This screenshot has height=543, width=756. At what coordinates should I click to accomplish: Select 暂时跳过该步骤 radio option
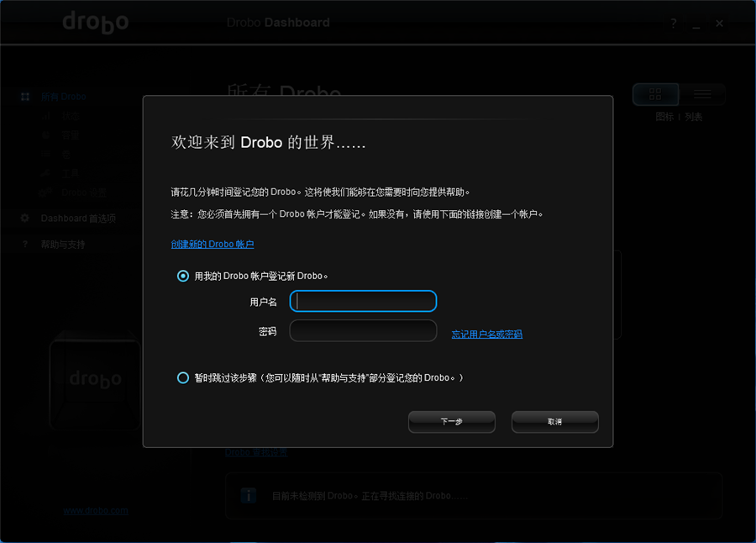pos(183,378)
